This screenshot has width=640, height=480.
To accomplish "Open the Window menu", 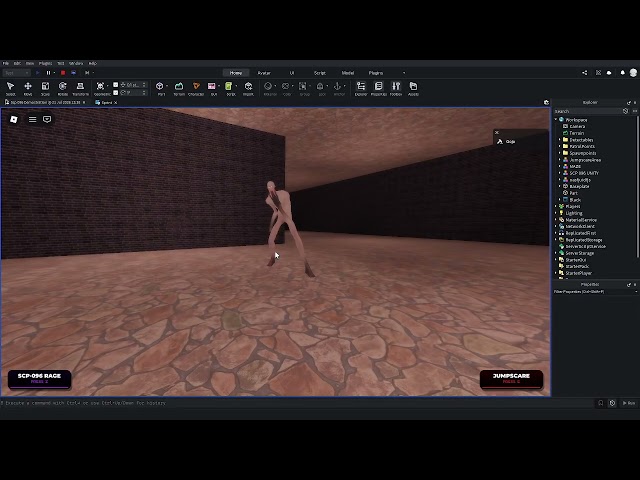I will [76, 63].
